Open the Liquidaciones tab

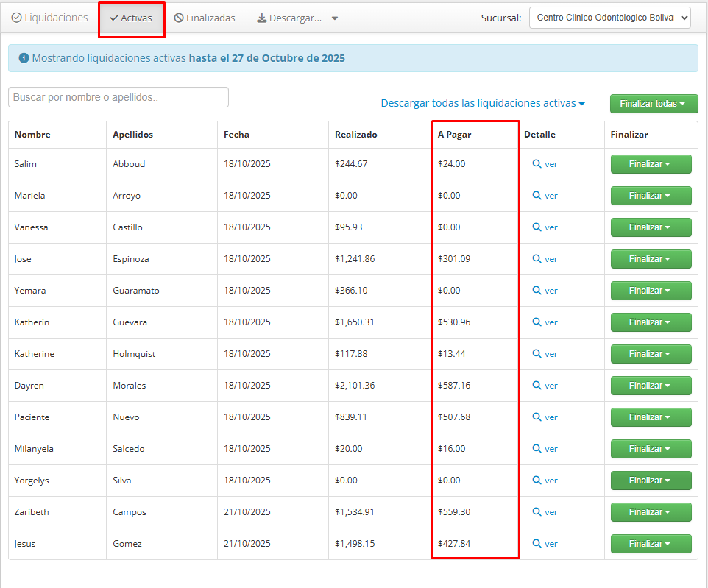point(49,18)
